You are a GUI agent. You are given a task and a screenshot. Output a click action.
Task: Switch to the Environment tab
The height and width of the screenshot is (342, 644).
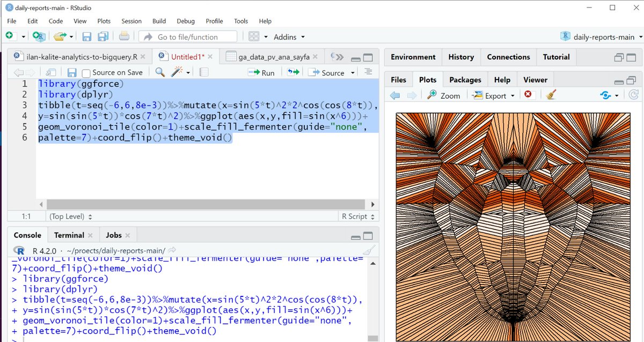tap(413, 57)
